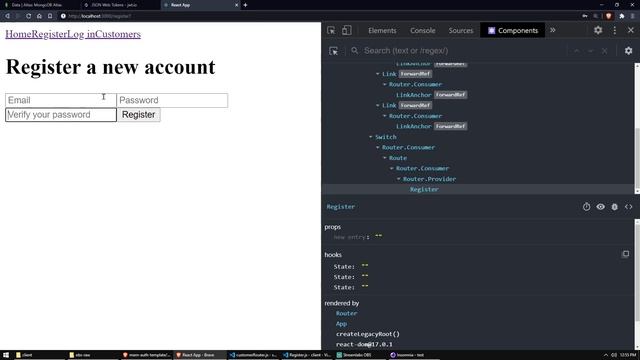640x360 pixels.
Task: Collapse the Router.Consumer node directly under Switch
Action: click(x=378, y=147)
